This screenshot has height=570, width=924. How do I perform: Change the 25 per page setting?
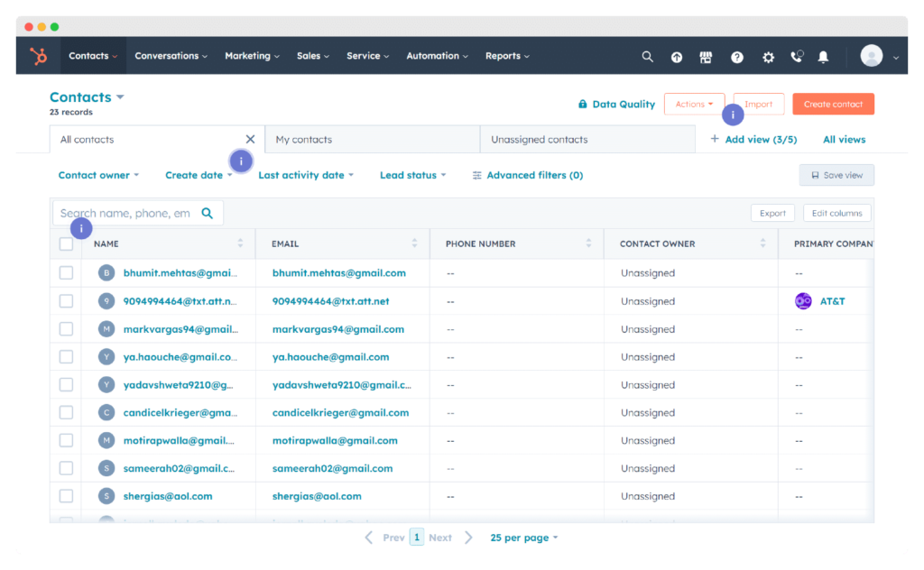(x=524, y=538)
